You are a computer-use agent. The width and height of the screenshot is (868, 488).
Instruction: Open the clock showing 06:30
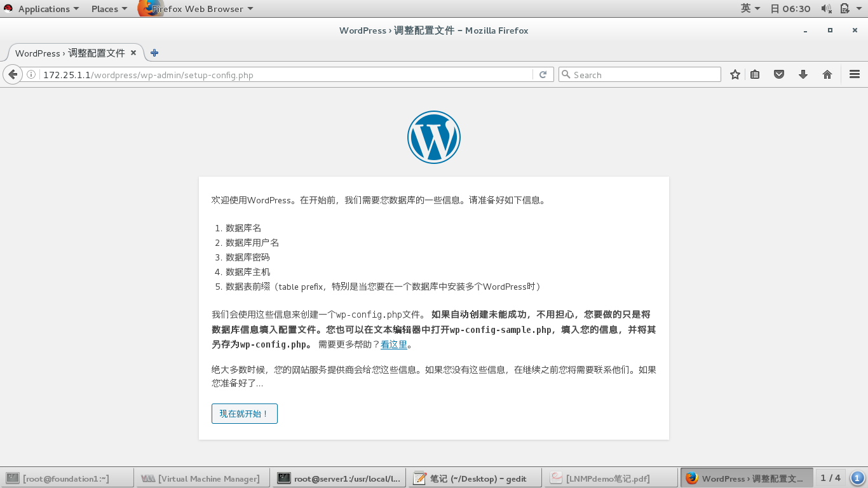(790, 9)
